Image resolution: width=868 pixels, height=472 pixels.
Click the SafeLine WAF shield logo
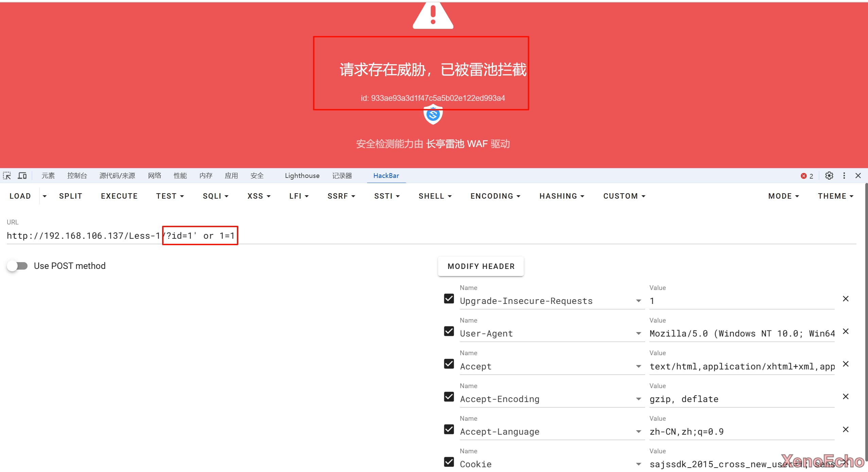click(x=433, y=115)
